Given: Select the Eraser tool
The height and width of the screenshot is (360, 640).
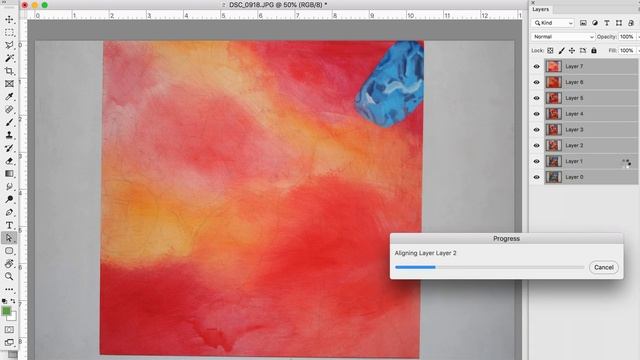Looking at the screenshot, I should pos(9,161).
